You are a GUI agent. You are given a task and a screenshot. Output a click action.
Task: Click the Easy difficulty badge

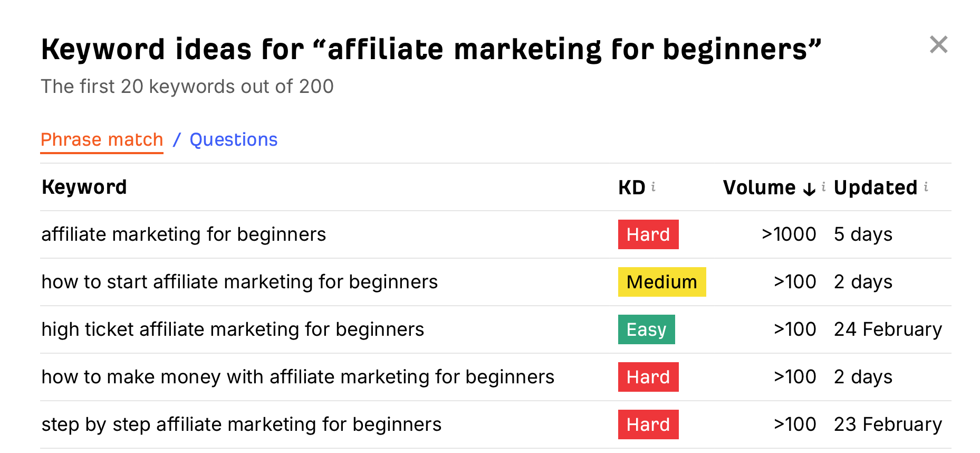click(x=646, y=329)
